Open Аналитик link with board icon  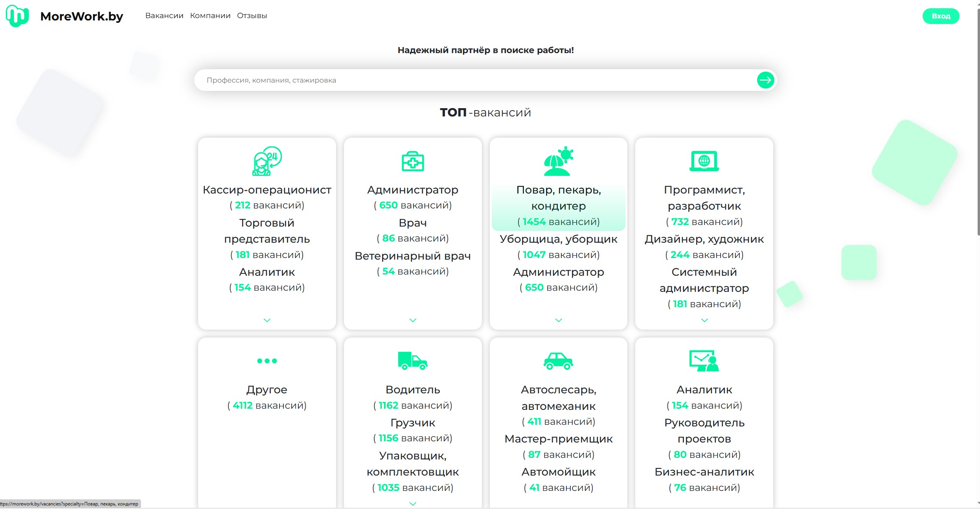click(x=704, y=389)
